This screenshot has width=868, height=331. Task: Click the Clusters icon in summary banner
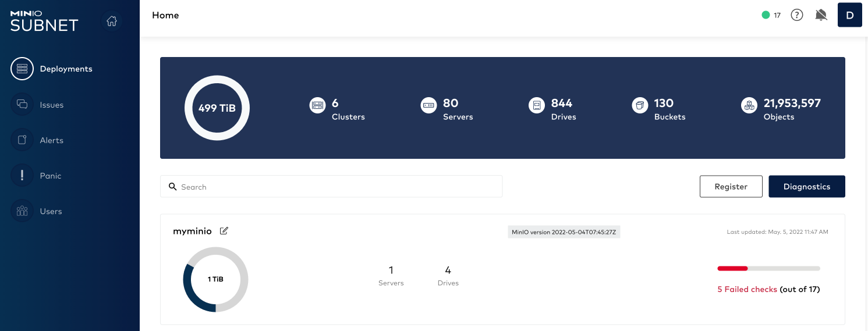317,105
